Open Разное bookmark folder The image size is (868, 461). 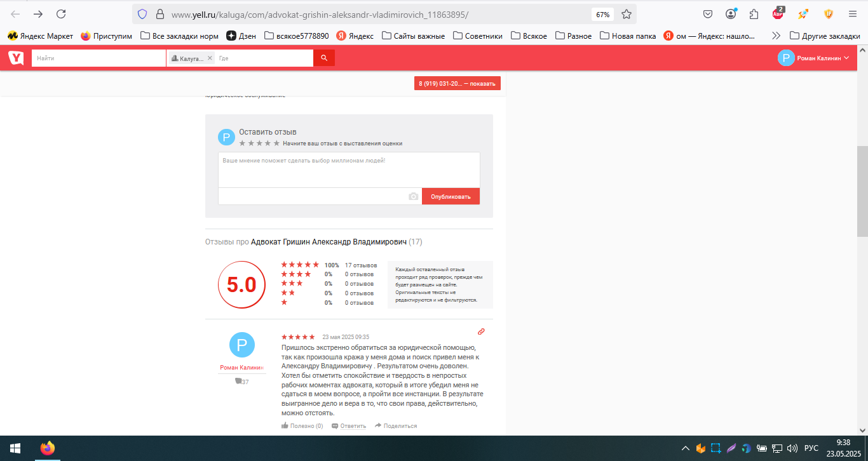tap(573, 36)
